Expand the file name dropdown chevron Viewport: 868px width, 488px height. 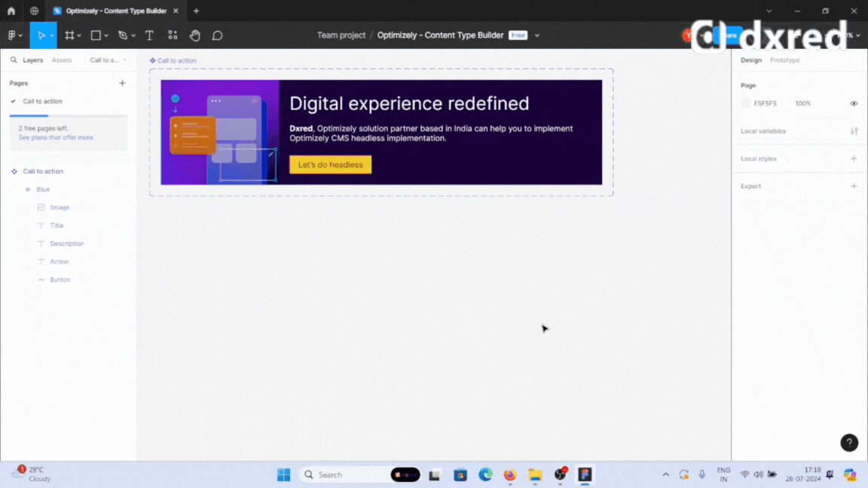pyautogui.click(x=537, y=35)
